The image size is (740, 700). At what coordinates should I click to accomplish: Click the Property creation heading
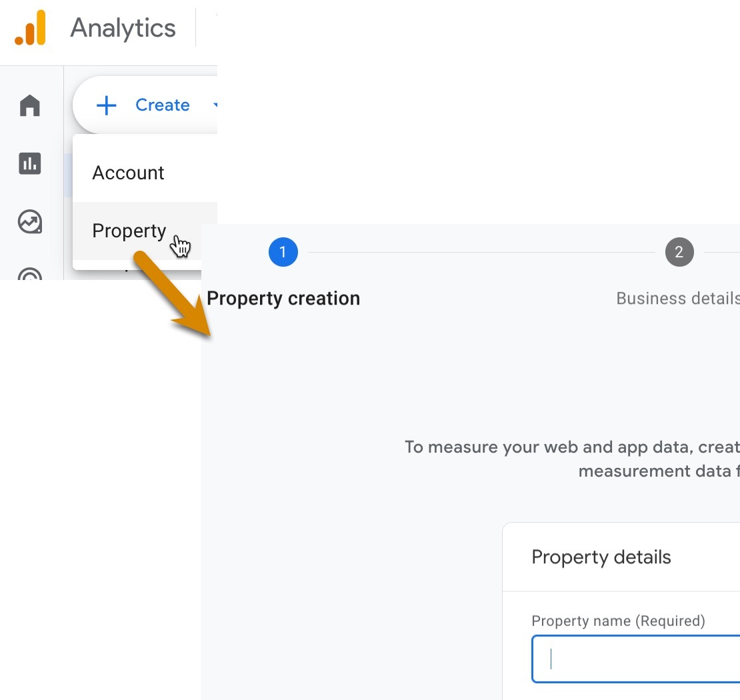[283, 298]
